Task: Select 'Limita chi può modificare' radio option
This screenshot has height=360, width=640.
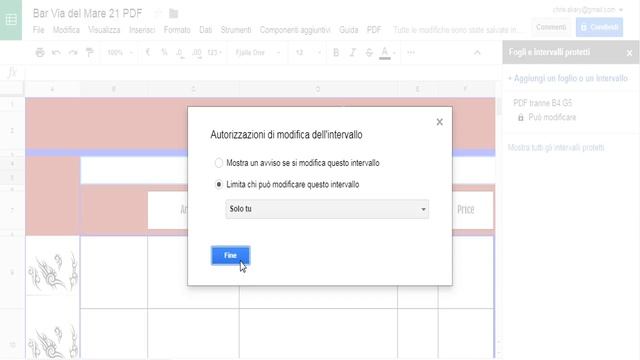Action: [x=219, y=184]
